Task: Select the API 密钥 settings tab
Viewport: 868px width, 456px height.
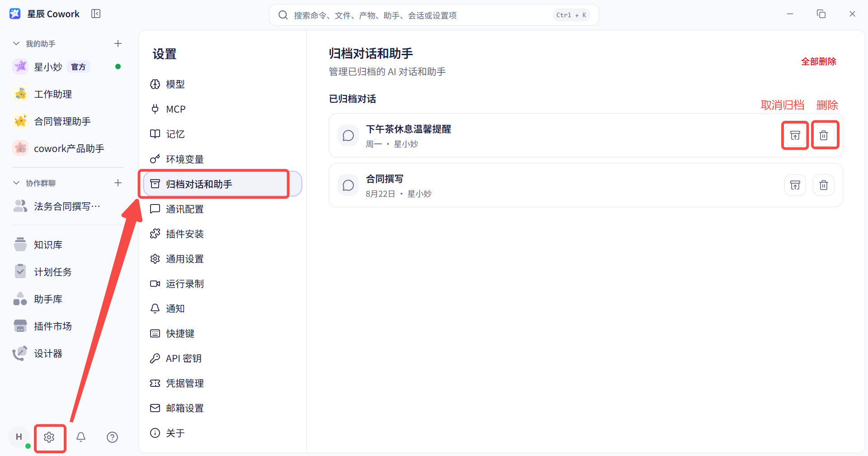Action: [x=222, y=358]
